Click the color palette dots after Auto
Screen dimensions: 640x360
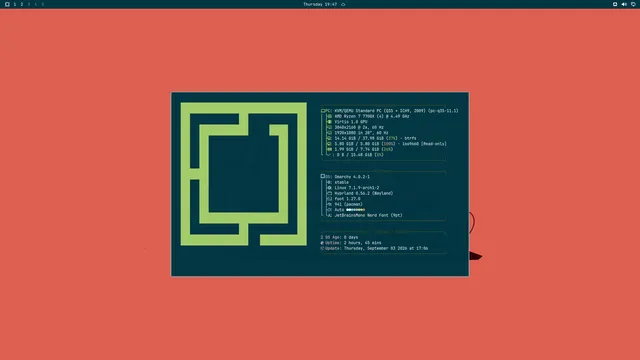356,210
